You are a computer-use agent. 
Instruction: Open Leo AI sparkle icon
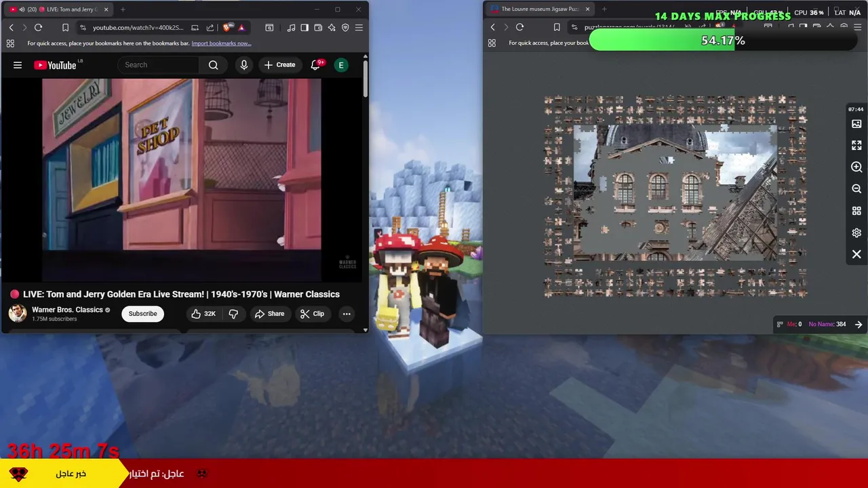332,27
